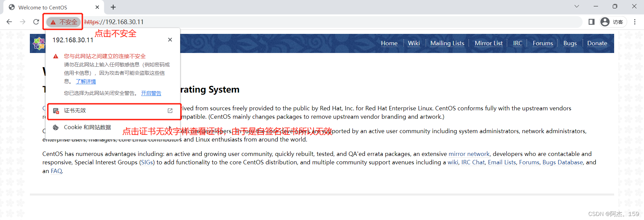Open the side panel icon in toolbar
Viewport: 644px width, 220px height.
point(591,22)
